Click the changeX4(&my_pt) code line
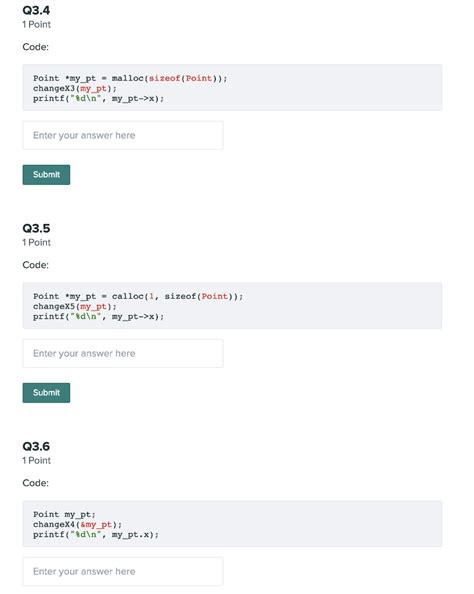The width and height of the screenshot is (474, 594). [x=77, y=525]
